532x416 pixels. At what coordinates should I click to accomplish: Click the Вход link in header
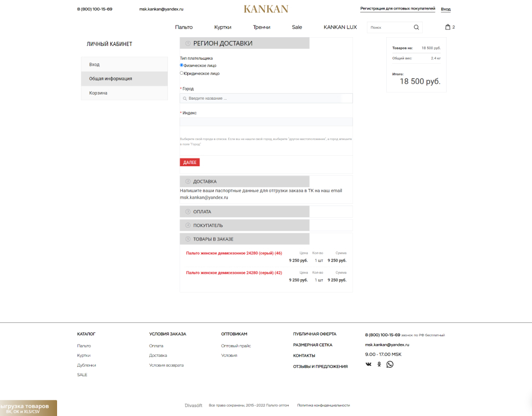pyautogui.click(x=446, y=9)
